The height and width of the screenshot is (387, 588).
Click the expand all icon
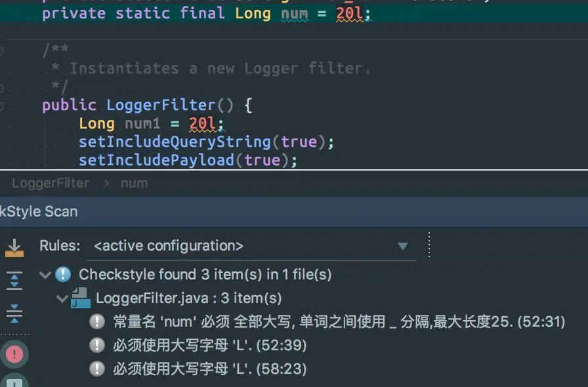pos(14,280)
